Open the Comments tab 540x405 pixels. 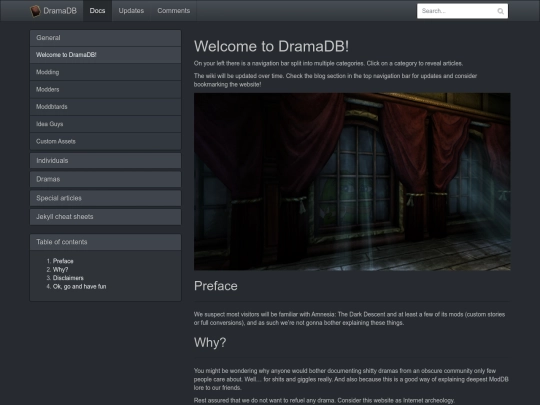pos(174,11)
